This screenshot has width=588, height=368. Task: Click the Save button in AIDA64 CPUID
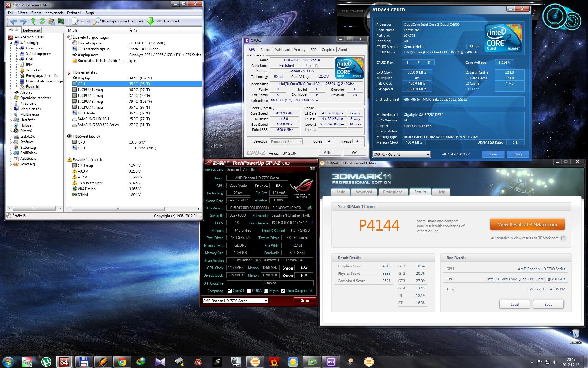point(493,154)
